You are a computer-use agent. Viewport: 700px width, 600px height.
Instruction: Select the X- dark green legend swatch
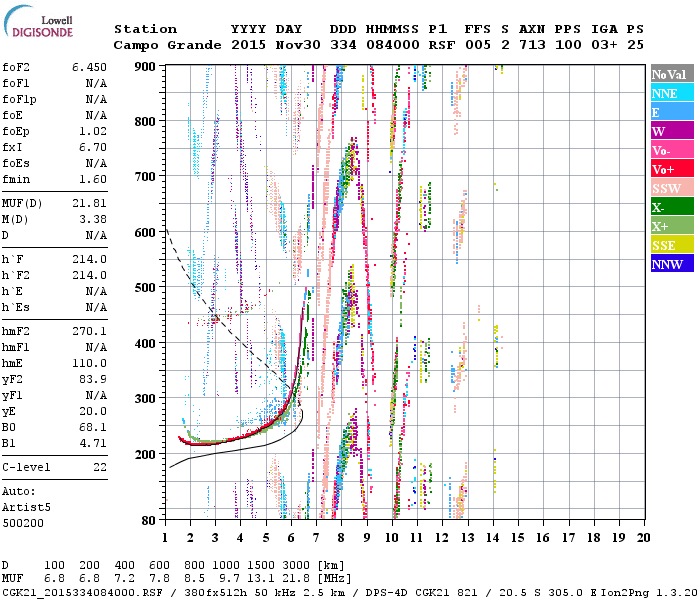point(672,207)
